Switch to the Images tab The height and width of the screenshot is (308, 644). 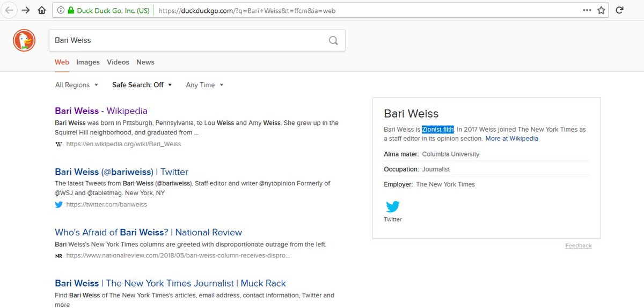click(88, 62)
